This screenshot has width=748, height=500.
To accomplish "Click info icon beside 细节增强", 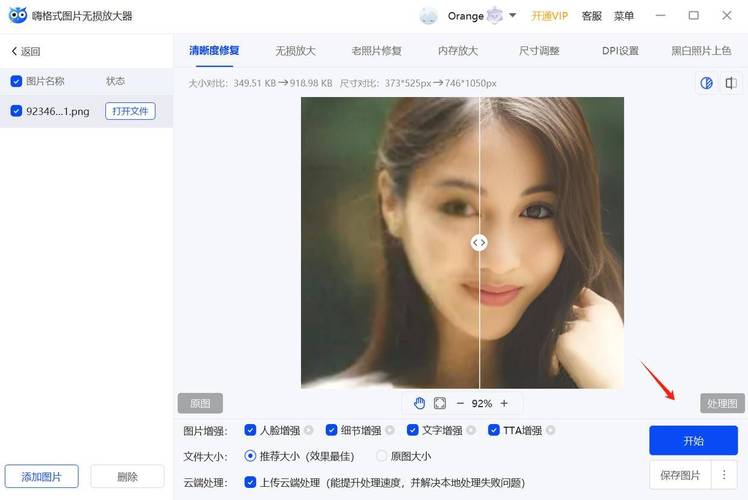I will [390, 430].
